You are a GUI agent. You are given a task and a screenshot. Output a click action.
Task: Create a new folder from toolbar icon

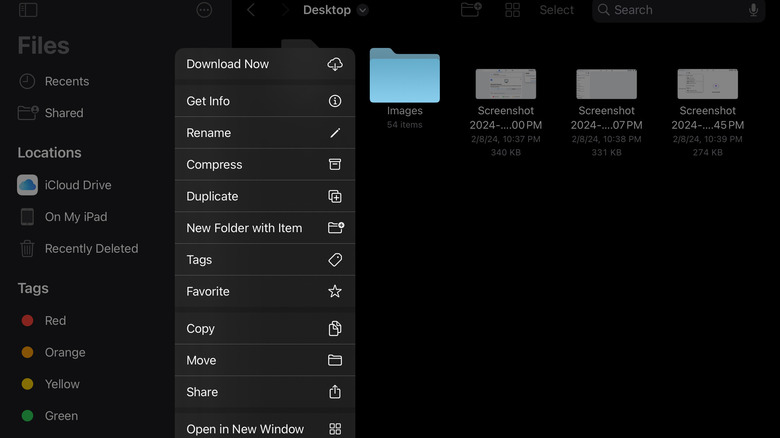pyautogui.click(x=471, y=10)
